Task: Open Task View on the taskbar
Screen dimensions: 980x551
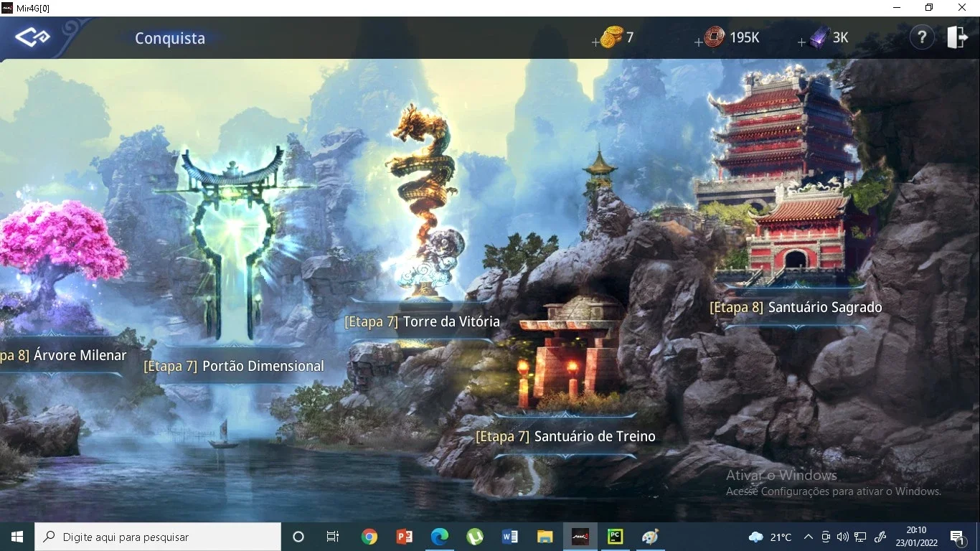Action: click(333, 537)
